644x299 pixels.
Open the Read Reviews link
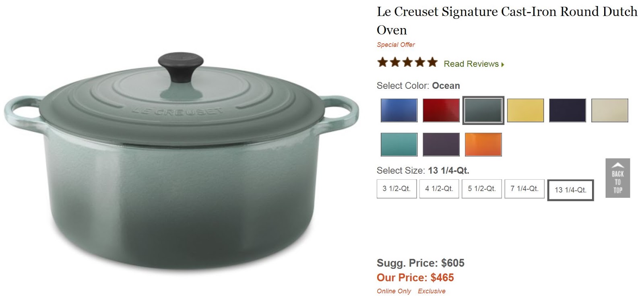coord(471,64)
